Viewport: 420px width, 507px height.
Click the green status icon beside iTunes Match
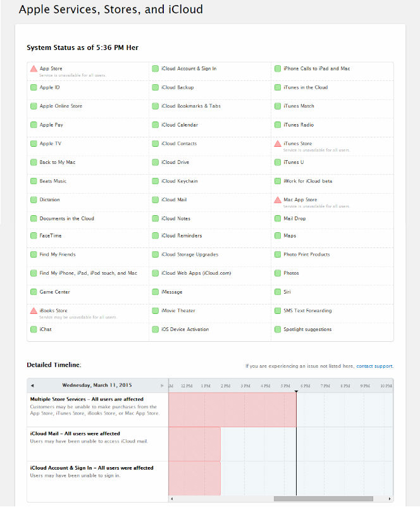click(x=278, y=106)
